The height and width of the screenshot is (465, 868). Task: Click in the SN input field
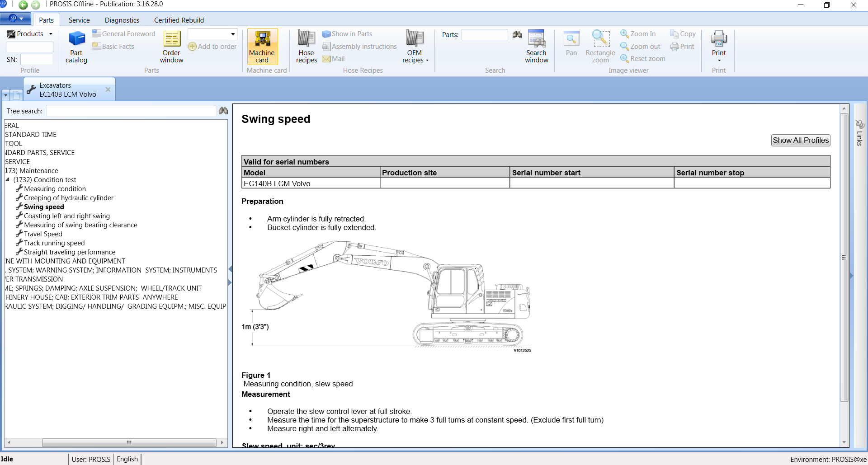click(x=37, y=59)
